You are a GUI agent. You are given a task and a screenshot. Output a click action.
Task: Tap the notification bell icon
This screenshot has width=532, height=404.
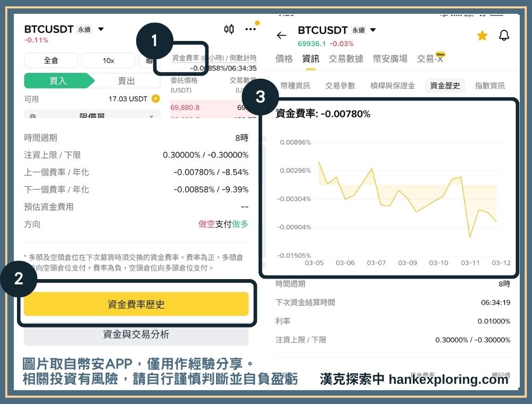(x=503, y=36)
